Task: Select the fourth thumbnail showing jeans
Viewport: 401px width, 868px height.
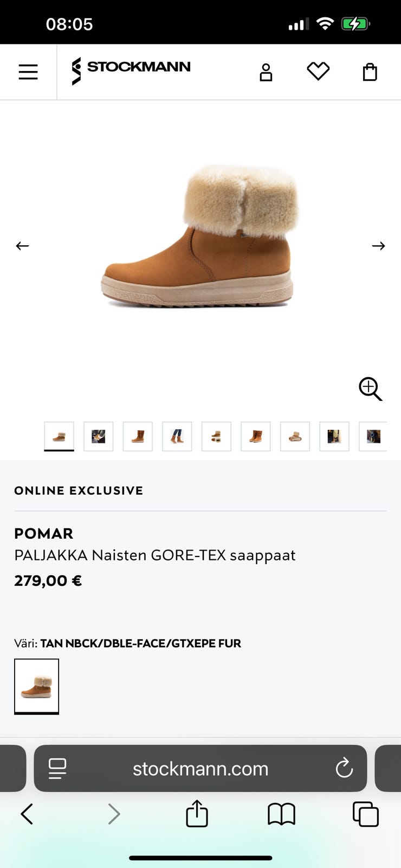Action: click(177, 436)
